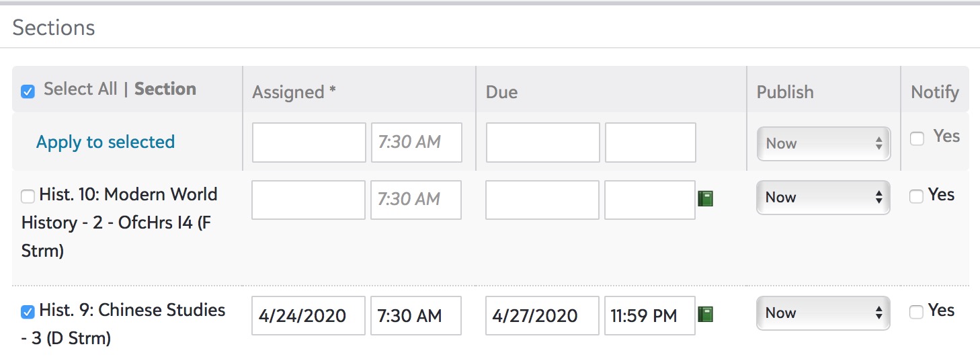Click the empty assigned date field for Modern World History

[309, 200]
